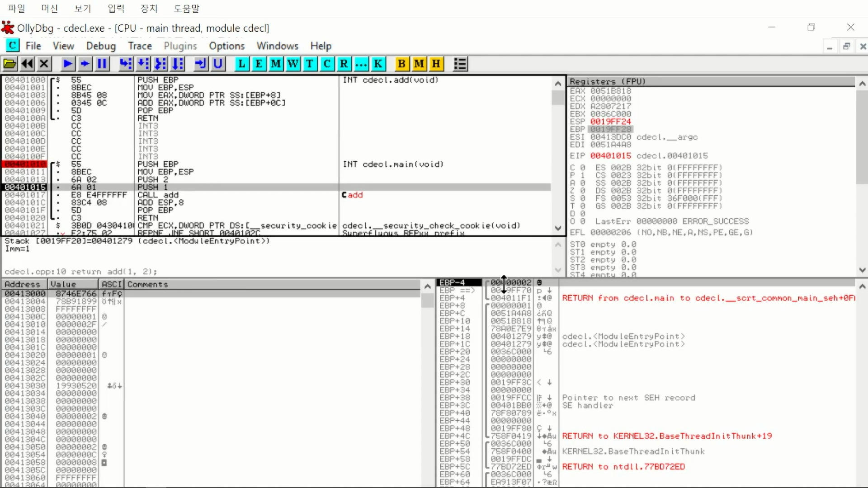
Task: Click the Execute till return icon
Action: [x=201, y=64]
